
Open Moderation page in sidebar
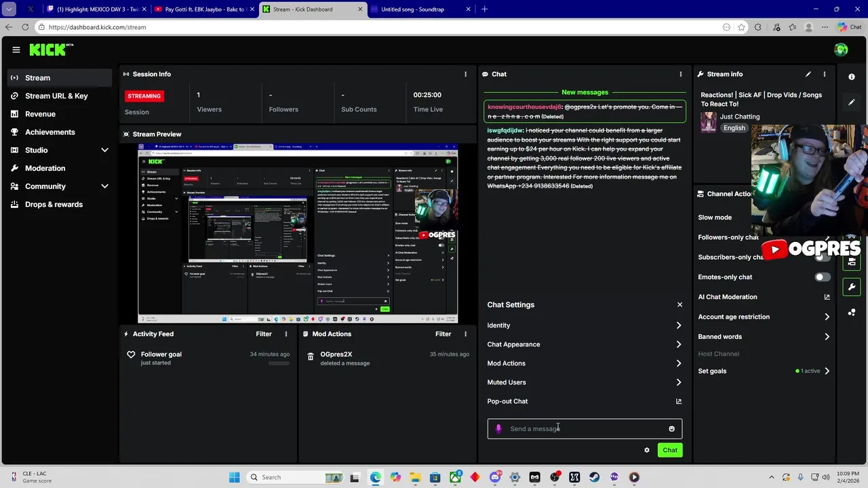point(60,168)
